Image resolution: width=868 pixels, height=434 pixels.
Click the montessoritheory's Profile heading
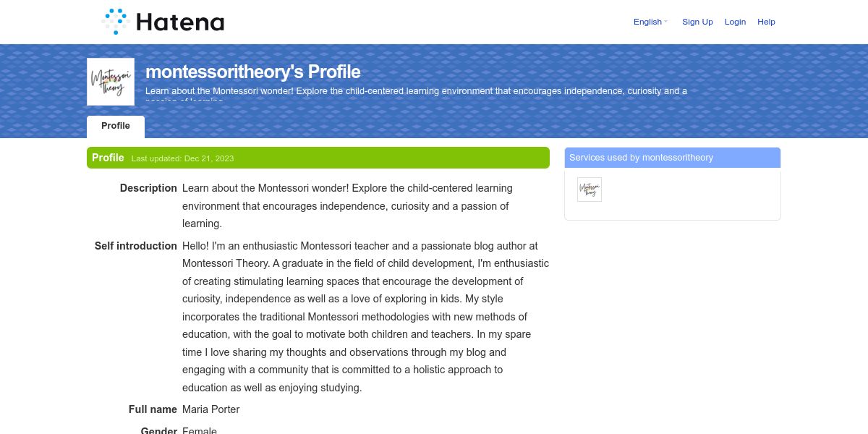click(x=252, y=72)
